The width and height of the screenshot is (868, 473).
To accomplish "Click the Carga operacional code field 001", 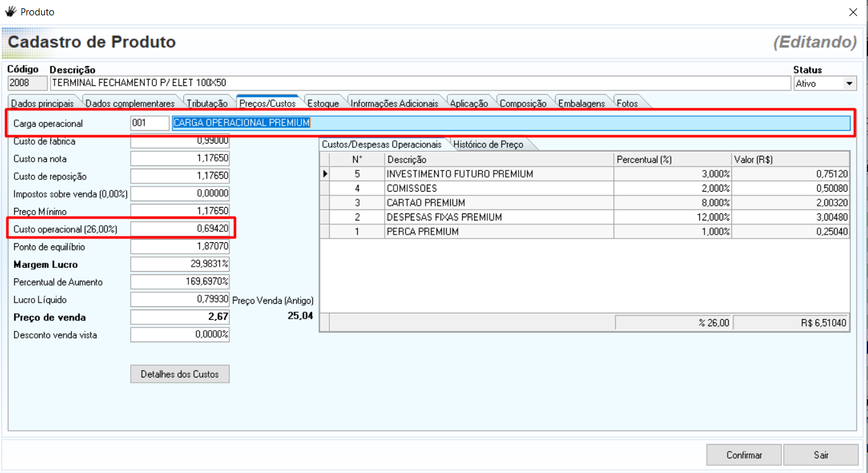I will (x=150, y=123).
